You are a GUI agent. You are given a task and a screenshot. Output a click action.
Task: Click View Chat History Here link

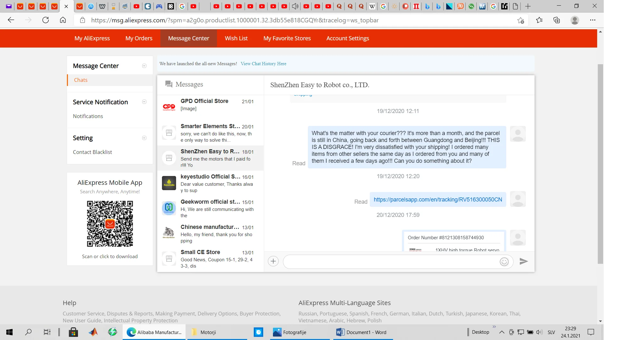263,64
